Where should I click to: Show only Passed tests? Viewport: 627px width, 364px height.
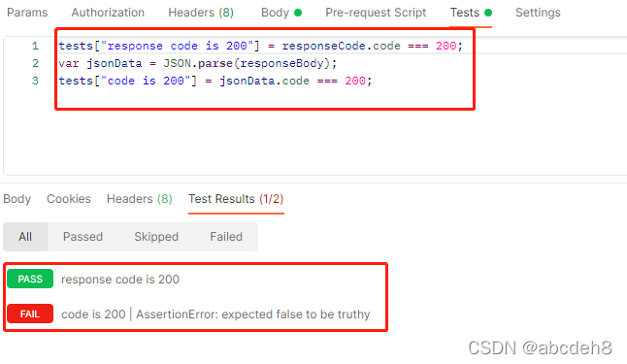[82, 237]
